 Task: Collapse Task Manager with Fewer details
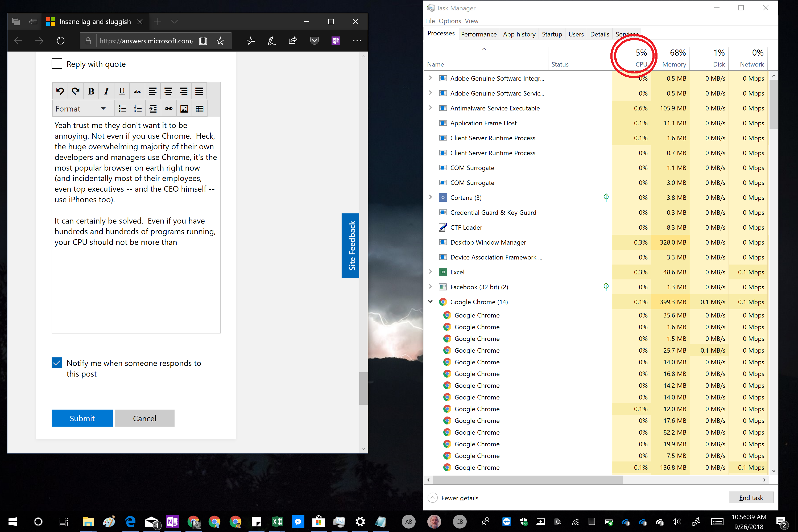tap(453, 498)
